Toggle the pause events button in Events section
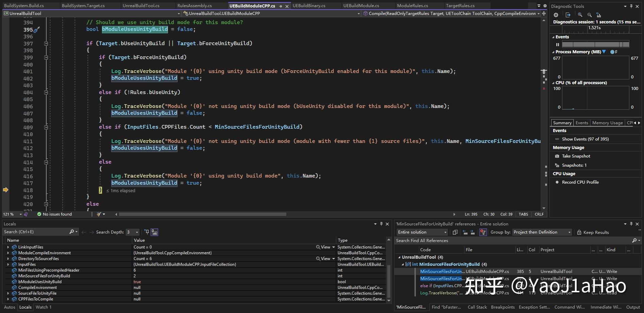The height and width of the screenshot is (313, 644). tap(558, 44)
